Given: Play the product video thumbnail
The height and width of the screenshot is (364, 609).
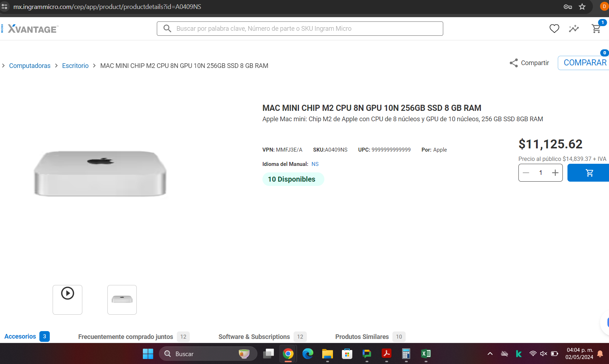Looking at the screenshot, I should point(67,300).
